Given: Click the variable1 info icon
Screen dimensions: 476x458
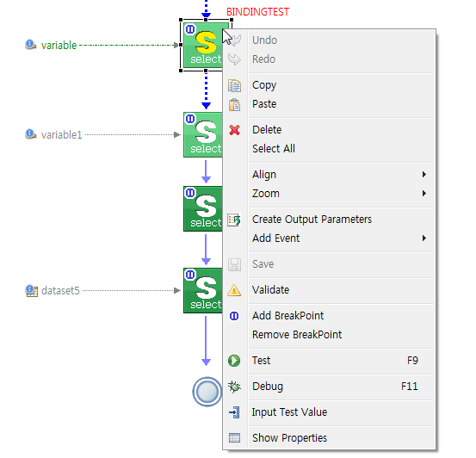Looking at the screenshot, I should tap(30, 134).
